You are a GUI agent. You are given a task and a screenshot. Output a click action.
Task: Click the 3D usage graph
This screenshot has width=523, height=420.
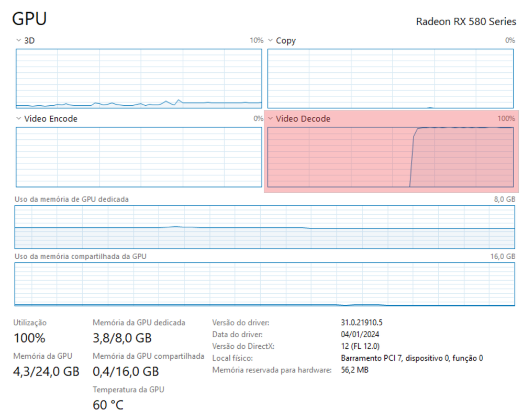139,79
